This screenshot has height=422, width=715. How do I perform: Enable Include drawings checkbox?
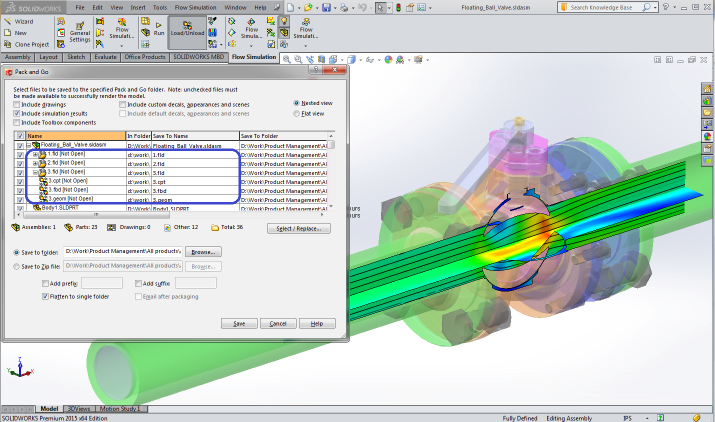click(17, 104)
